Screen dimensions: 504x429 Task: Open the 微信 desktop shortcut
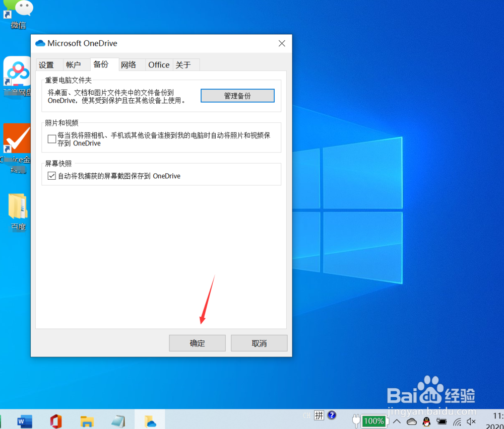(18, 15)
